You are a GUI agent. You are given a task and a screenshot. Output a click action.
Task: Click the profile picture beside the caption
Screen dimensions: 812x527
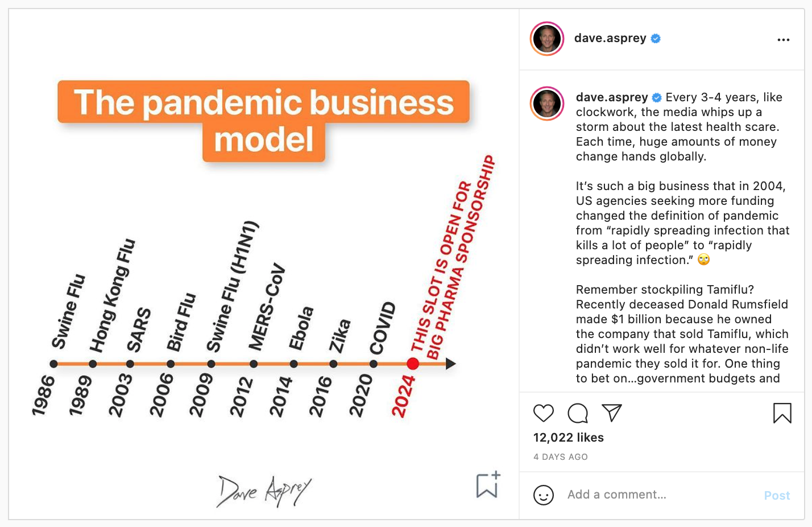pos(546,104)
